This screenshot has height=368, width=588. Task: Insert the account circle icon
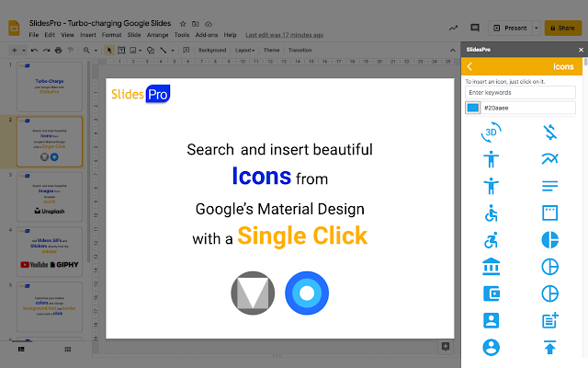tap(491, 348)
